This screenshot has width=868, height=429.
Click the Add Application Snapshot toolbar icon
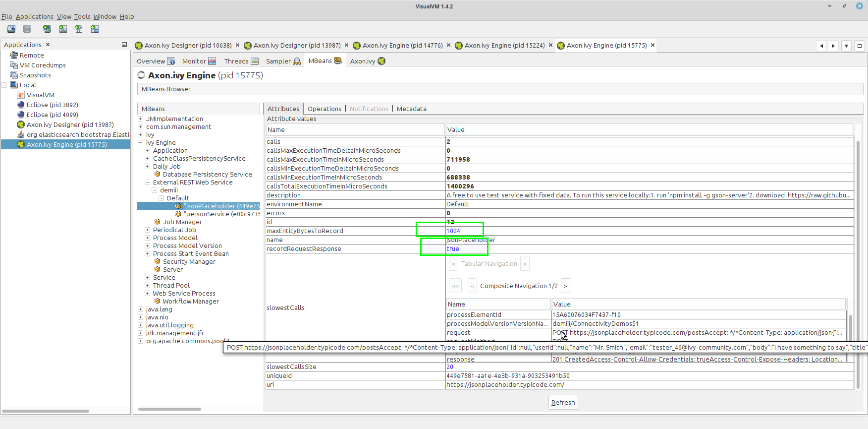point(95,29)
